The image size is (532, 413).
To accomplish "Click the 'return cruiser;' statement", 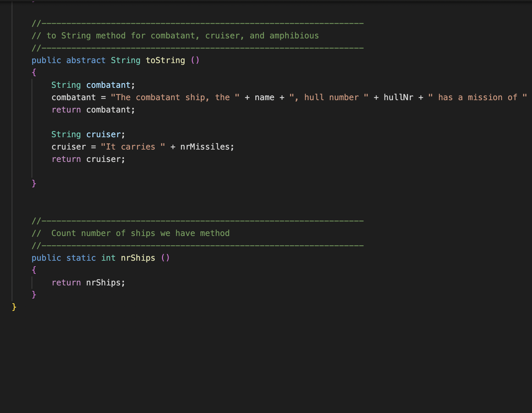I will pos(88,159).
